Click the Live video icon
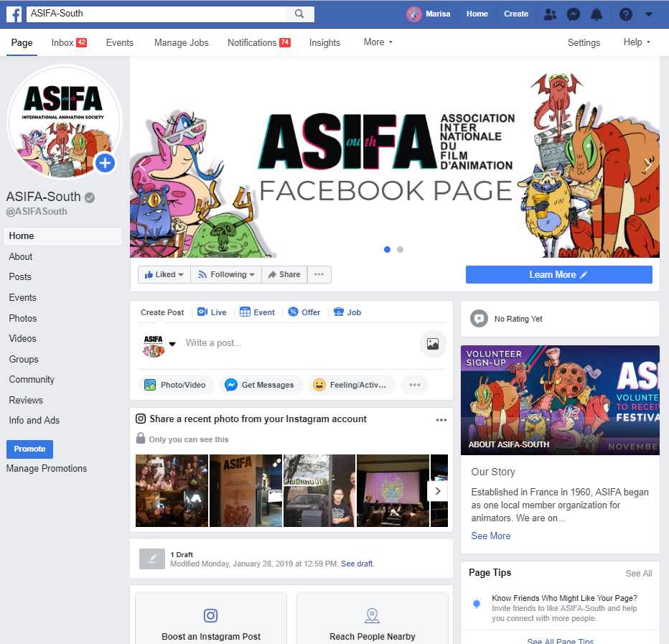The width and height of the screenshot is (669, 644). pos(202,312)
